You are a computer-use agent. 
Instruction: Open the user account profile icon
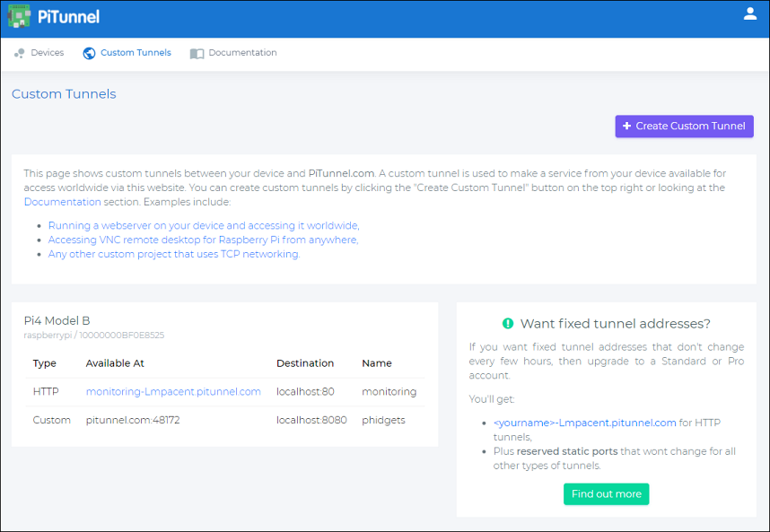tap(750, 13)
